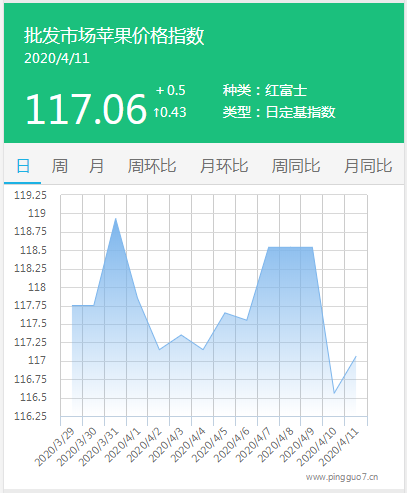Click the last chart point at 2020/4/11
The width and height of the screenshot is (407, 493).
tap(356, 356)
